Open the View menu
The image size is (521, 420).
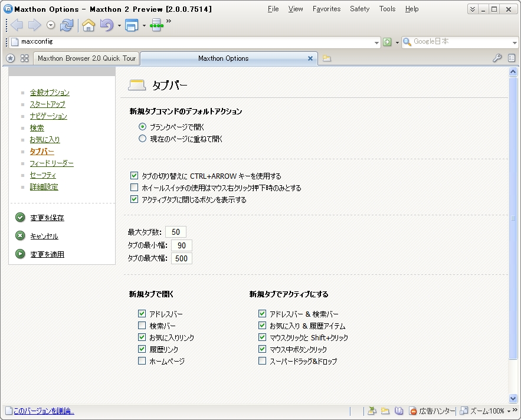point(296,9)
